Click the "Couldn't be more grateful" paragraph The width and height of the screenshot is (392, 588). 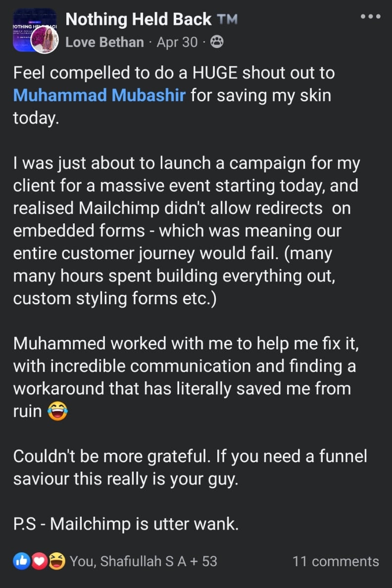190,468
